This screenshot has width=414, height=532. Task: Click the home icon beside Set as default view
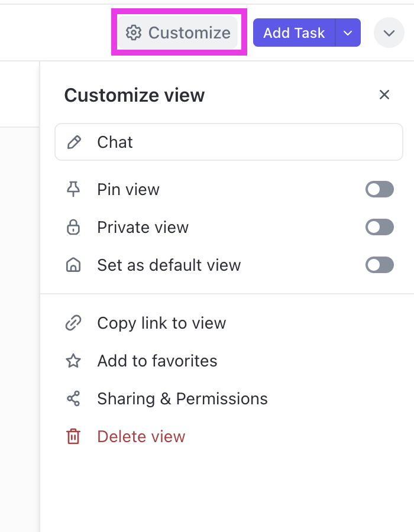(x=73, y=265)
